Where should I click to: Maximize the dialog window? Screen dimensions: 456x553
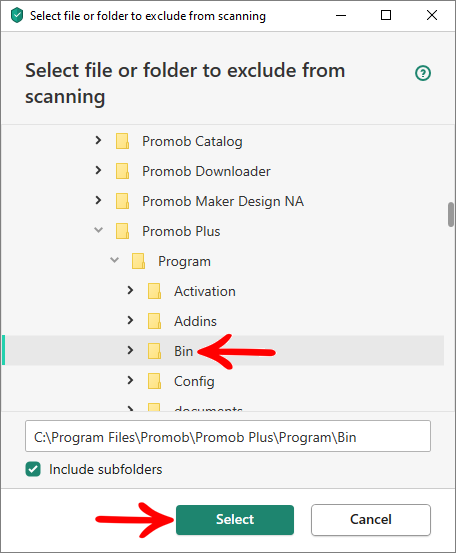(386, 15)
